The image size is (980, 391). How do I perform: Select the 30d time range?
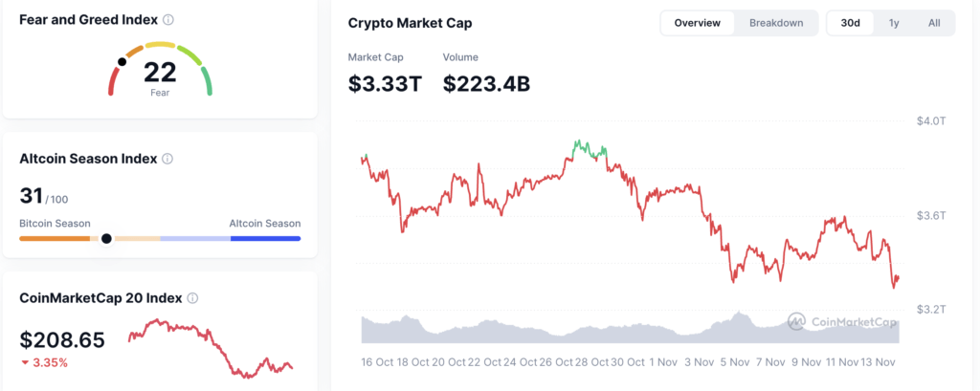[x=850, y=23]
